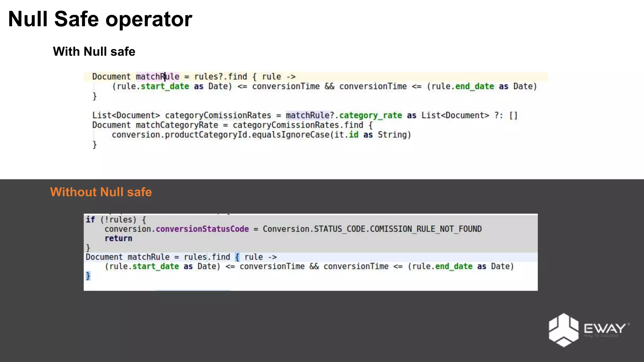Click the 'With Null safe' heading

click(94, 52)
